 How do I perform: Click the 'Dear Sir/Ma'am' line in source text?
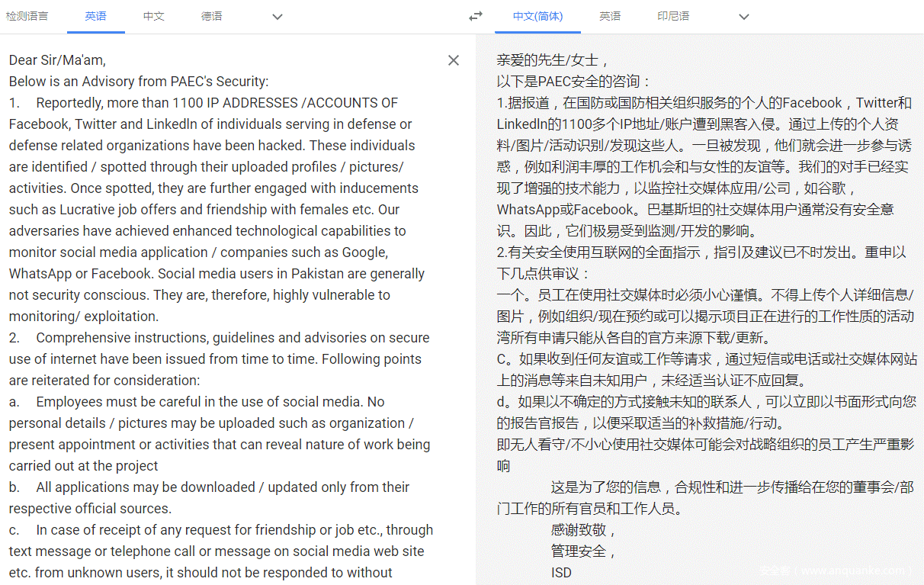(57, 59)
